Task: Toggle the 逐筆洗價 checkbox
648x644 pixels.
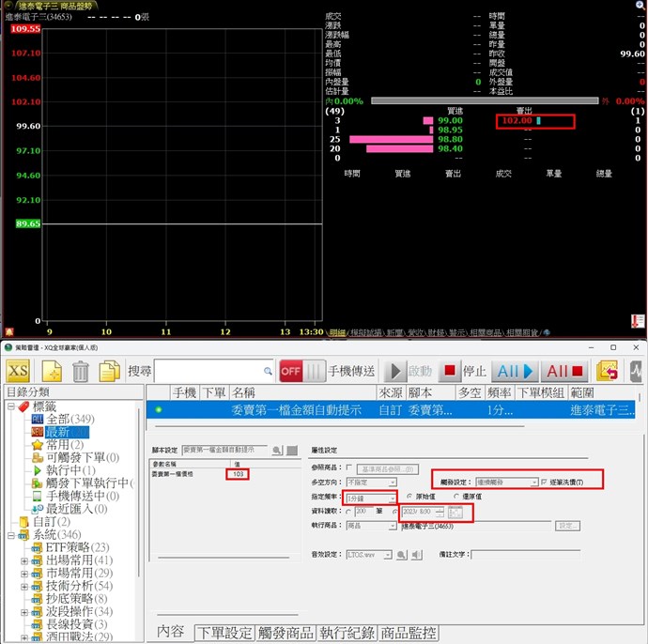Action: [x=545, y=482]
